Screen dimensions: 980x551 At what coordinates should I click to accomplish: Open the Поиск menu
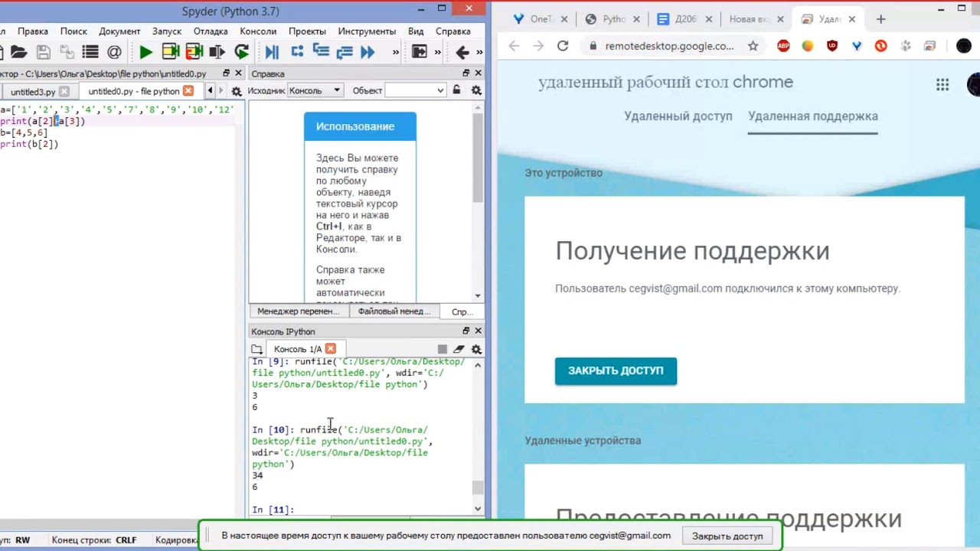click(73, 31)
